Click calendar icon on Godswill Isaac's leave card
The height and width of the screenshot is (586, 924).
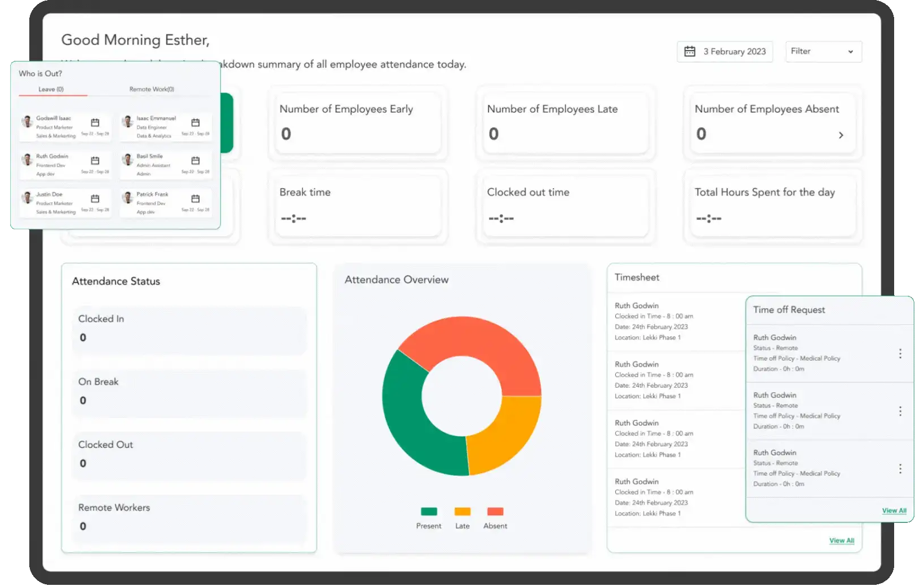click(x=95, y=122)
